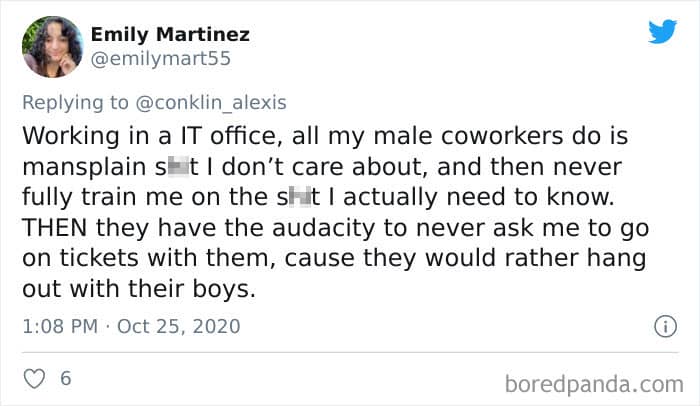700x406 pixels.
Task: Open Emily Martinez's profile picture
Action: coord(52,46)
